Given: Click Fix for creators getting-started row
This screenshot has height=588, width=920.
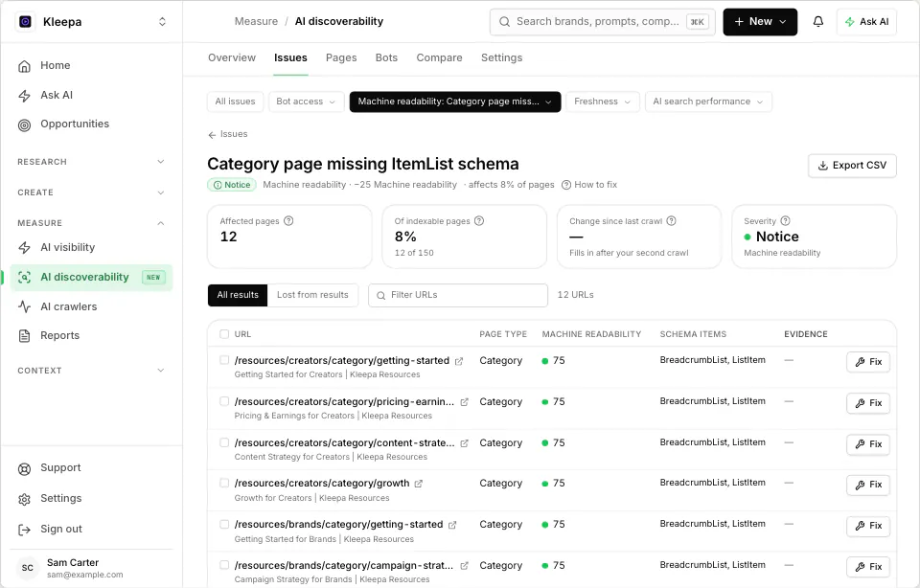Looking at the screenshot, I should point(868,362).
